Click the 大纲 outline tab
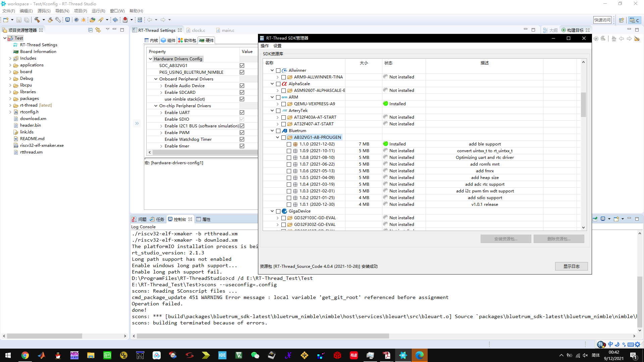This screenshot has width=644, height=362. tap(550, 30)
